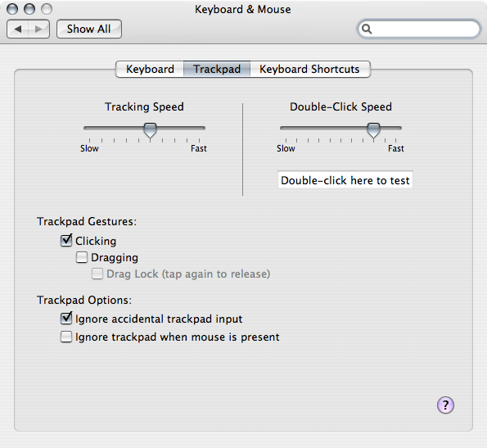Click the Show All button
Image resolution: width=487 pixels, height=448 pixels.
(89, 29)
